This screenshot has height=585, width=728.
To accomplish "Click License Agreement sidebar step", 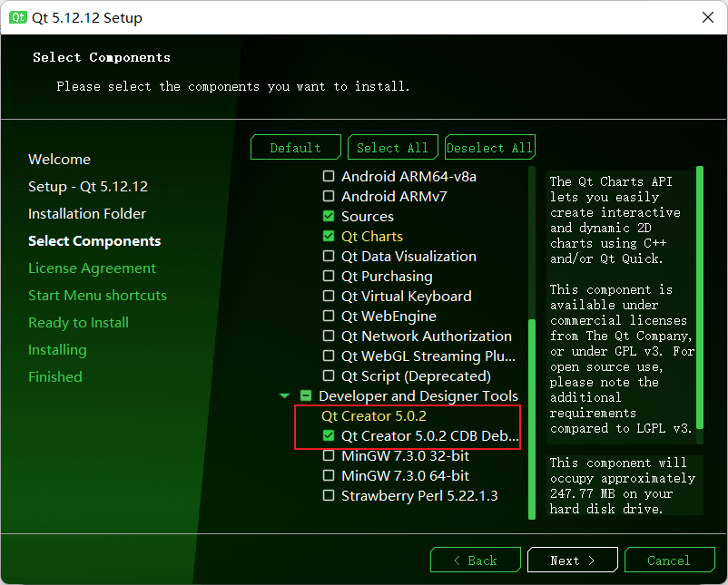I will [92, 268].
